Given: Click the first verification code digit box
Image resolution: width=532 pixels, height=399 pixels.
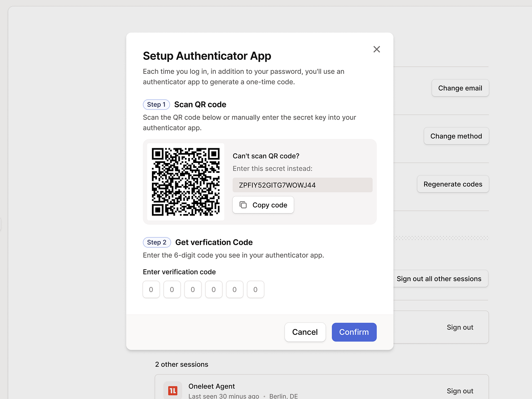Looking at the screenshot, I should [151, 289].
